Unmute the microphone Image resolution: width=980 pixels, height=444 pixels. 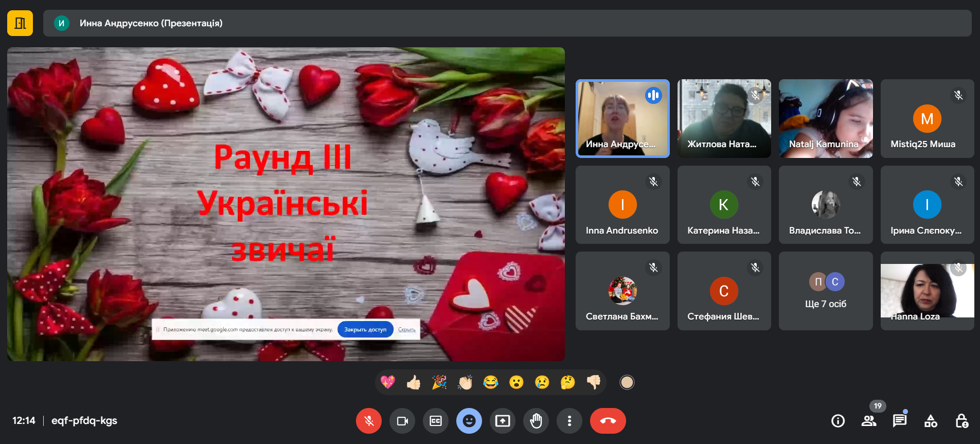[369, 421]
